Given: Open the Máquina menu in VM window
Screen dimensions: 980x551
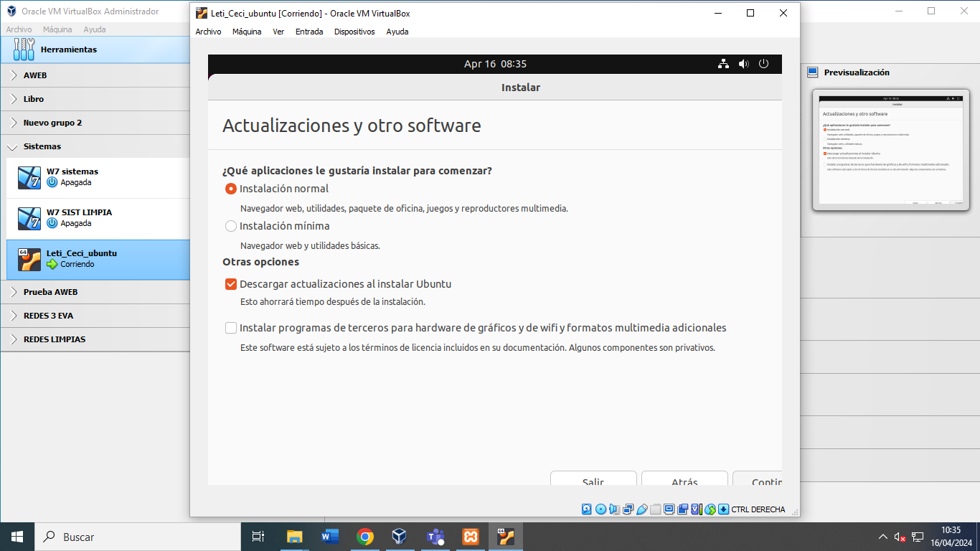Looking at the screenshot, I should click(247, 31).
